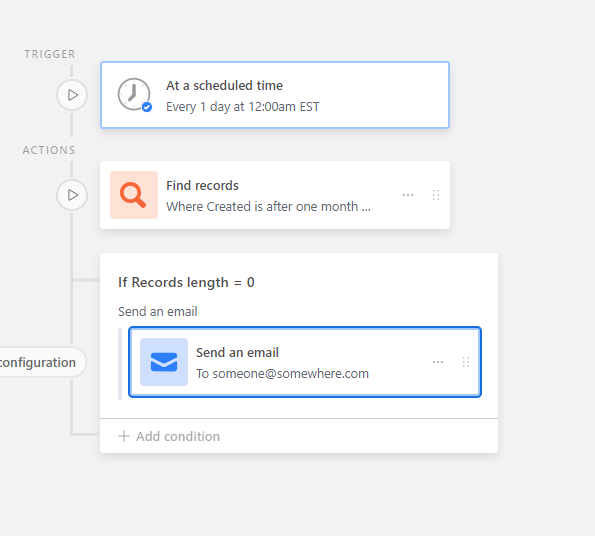Select the Send an email action title

(x=237, y=352)
